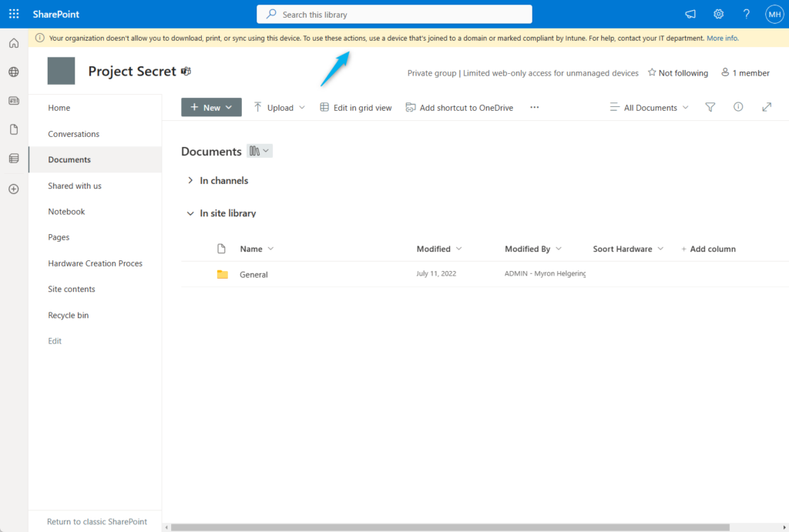Select the Home icon in the left rail
Screen dimensions: 789x532
click(x=13, y=42)
